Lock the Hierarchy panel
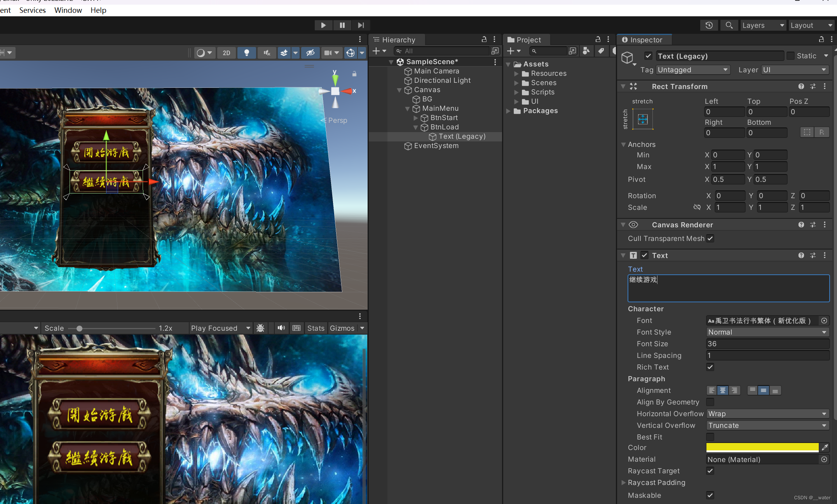This screenshot has height=504, width=837. click(484, 39)
